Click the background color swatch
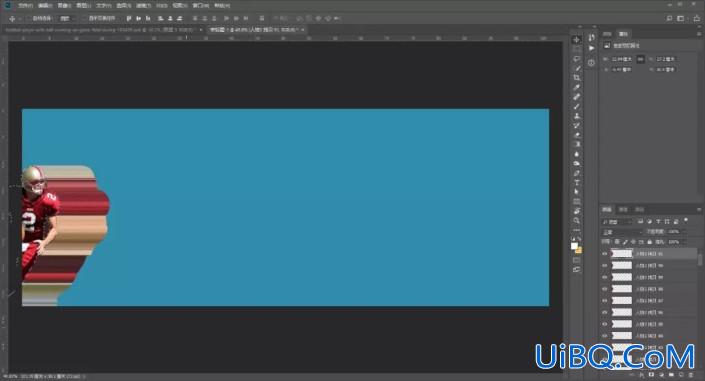 click(579, 250)
